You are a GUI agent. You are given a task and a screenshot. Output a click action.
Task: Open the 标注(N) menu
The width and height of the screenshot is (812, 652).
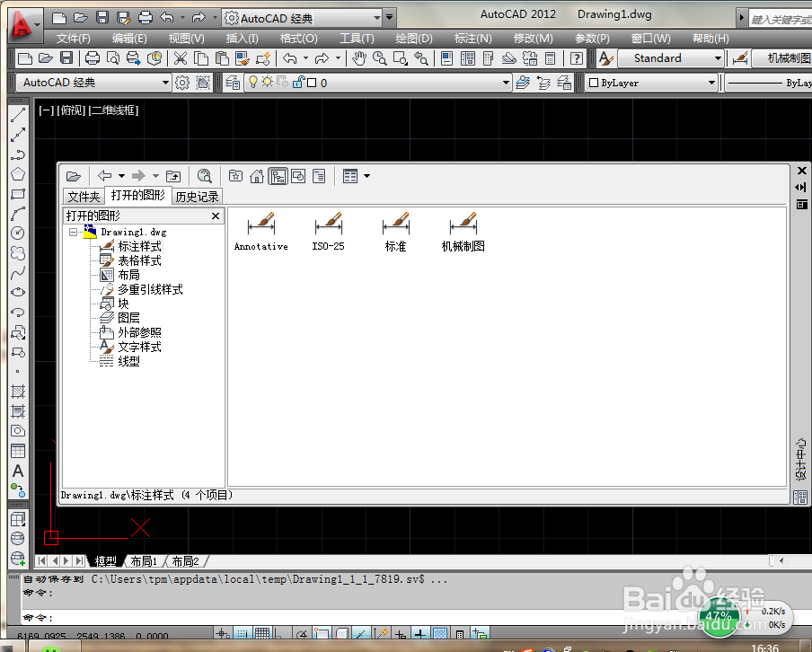pyautogui.click(x=472, y=39)
